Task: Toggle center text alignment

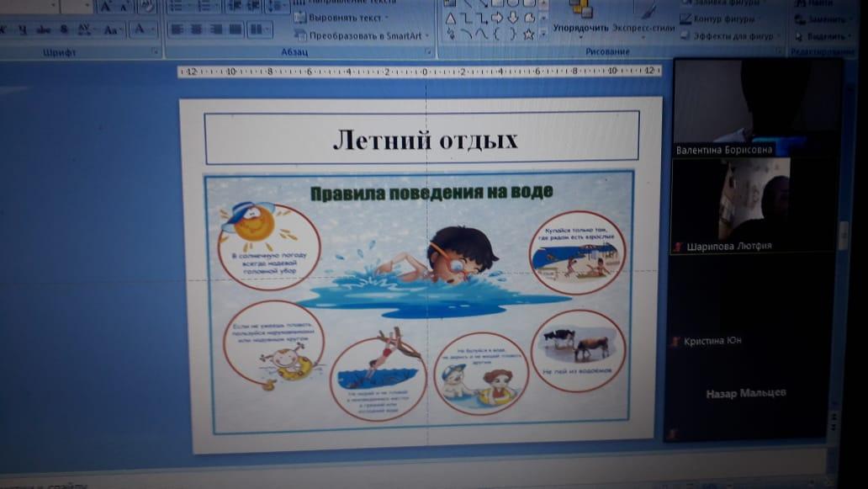Action: tap(198, 29)
